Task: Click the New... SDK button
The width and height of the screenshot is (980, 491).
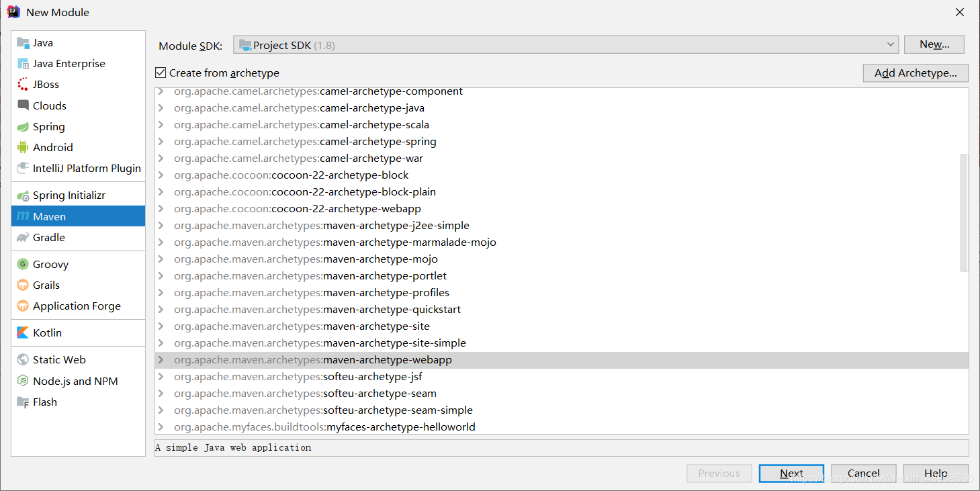Action: pos(934,44)
